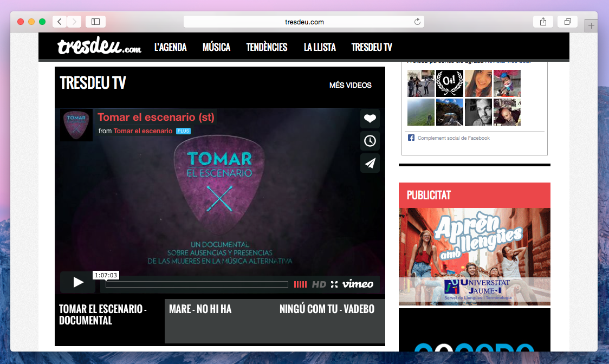Screen dimensions: 609x364
Task: Navigate to LA LLISTA
Action: (320, 47)
